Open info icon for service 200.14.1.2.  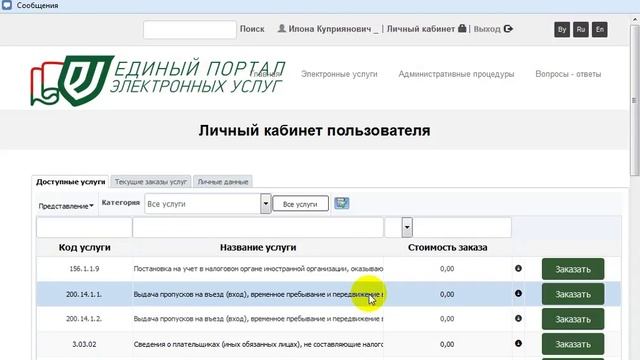(518, 318)
